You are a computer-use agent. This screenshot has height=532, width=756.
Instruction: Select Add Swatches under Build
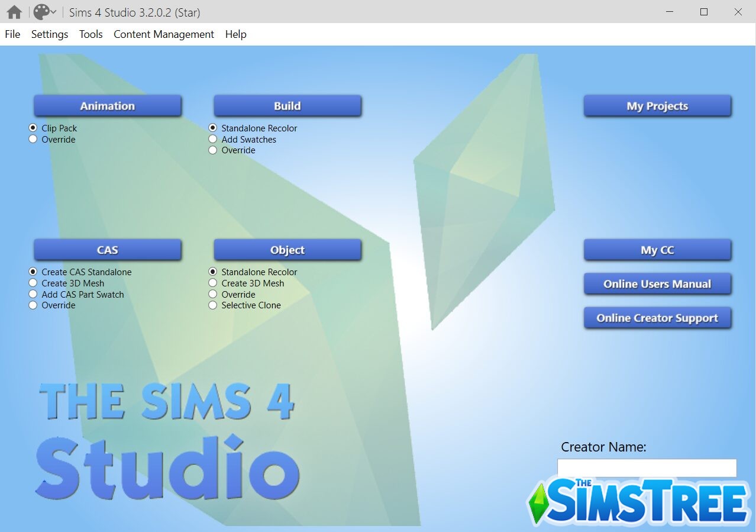(213, 139)
